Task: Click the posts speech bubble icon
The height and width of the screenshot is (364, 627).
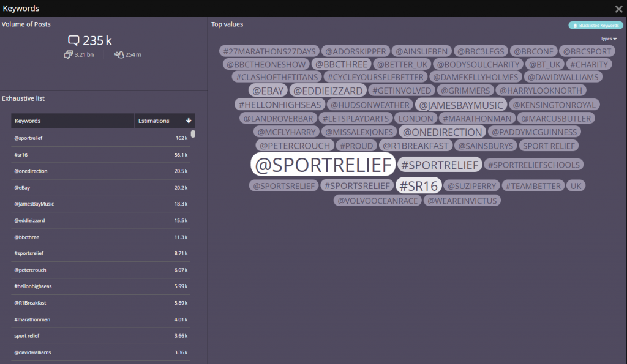Action: coord(73,40)
